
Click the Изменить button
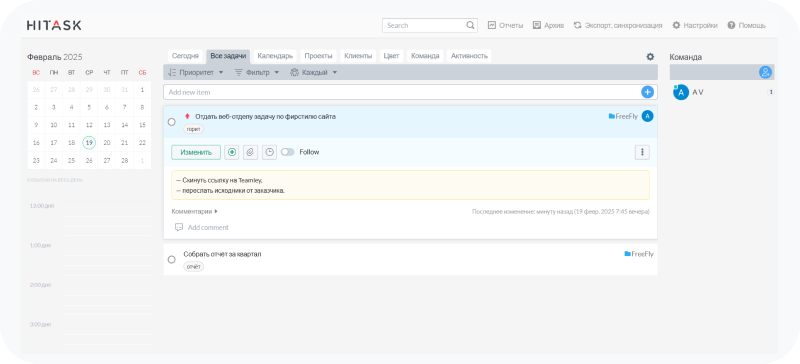(x=196, y=152)
